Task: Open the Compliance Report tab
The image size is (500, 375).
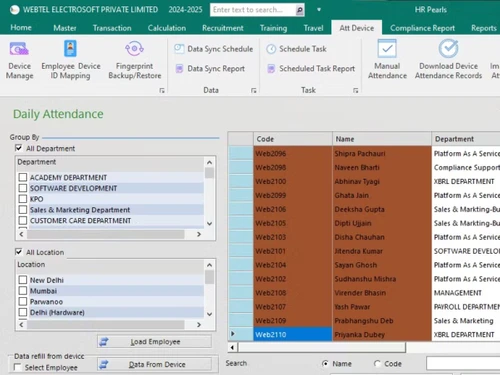Action: (422, 28)
